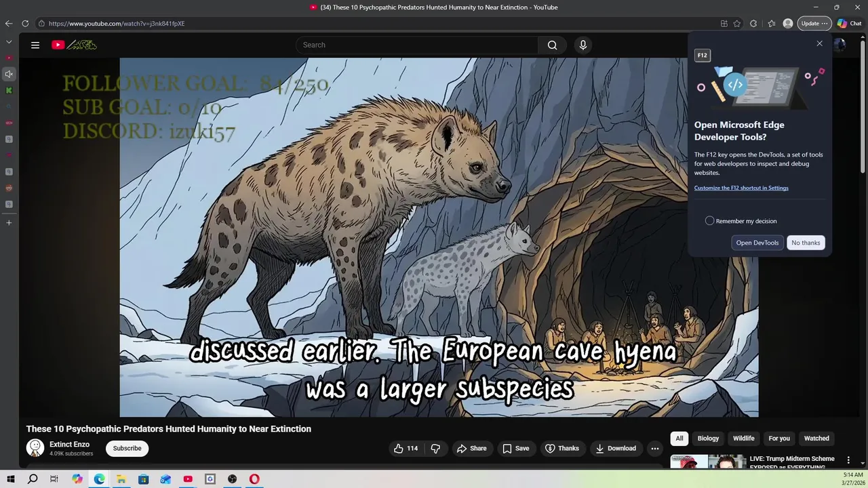Viewport: 868px width, 488px height.
Task: Reload the page with the refresh icon
Action: [x=25, y=23]
